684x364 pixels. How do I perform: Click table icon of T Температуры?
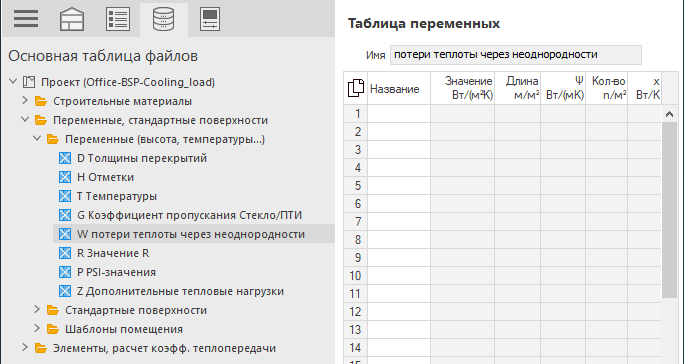pyautogui.click(x=65, y=196)
